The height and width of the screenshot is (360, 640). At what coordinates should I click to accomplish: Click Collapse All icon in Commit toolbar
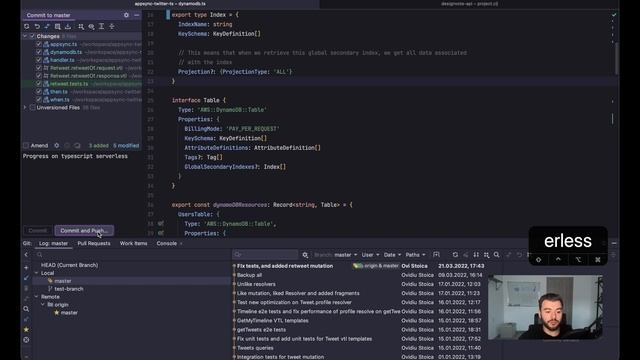coord(111,27)
